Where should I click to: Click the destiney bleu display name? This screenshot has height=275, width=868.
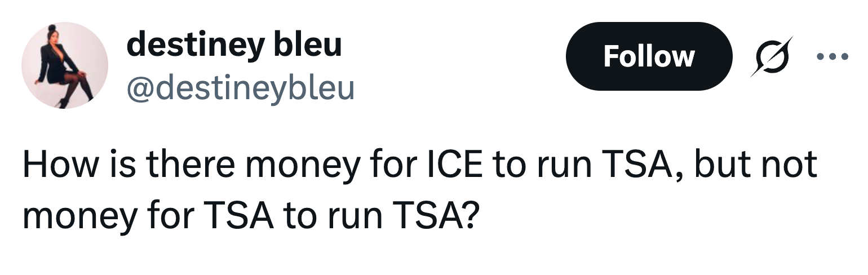pos(234,44)
